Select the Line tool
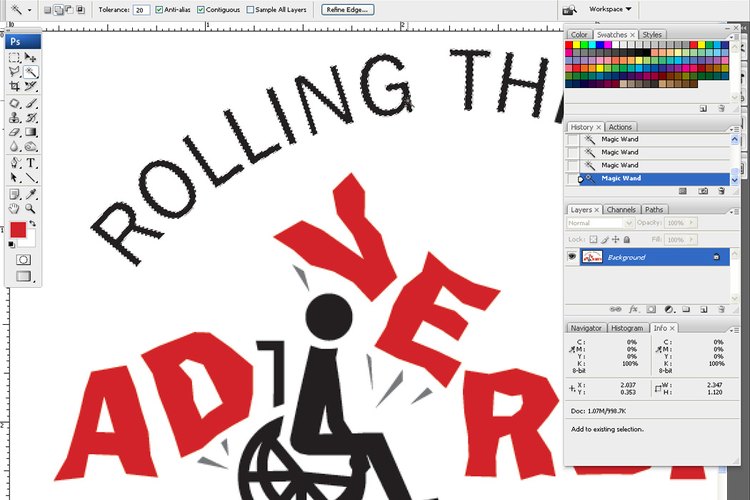Image resolution: width=750 pixels, height=500 pixels. tap(31, 178)
